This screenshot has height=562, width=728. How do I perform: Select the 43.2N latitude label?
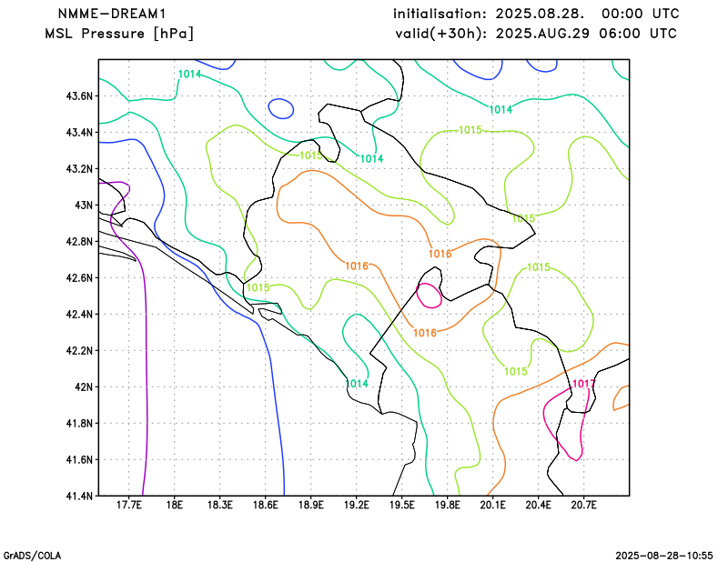click(x=79, y=169)
